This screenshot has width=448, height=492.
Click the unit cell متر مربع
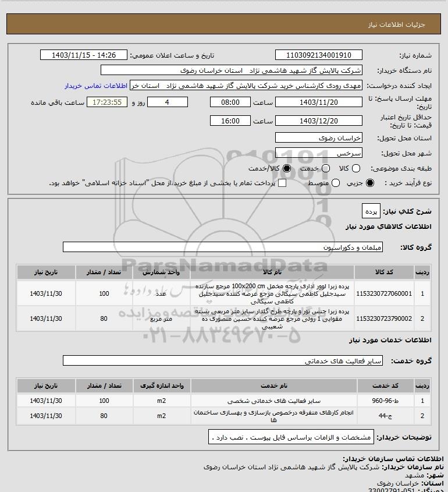pos(161,319)
